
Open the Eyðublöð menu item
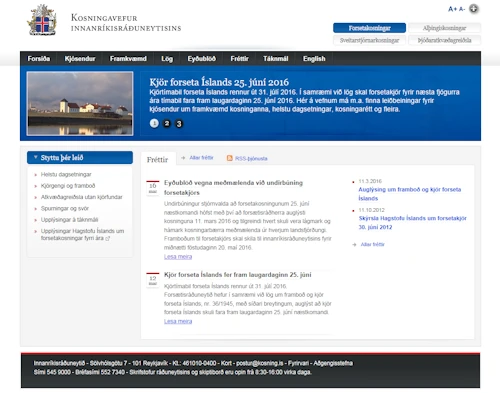coord(202,59)
